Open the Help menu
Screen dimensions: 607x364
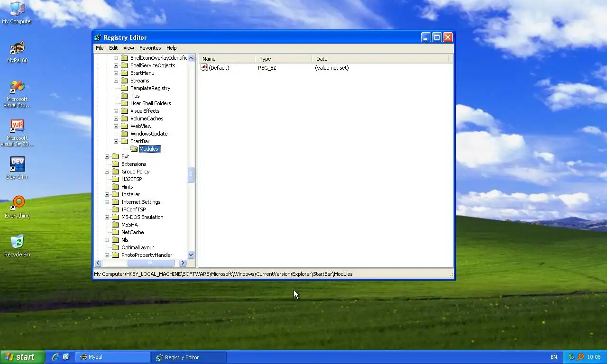coord(172,48)
